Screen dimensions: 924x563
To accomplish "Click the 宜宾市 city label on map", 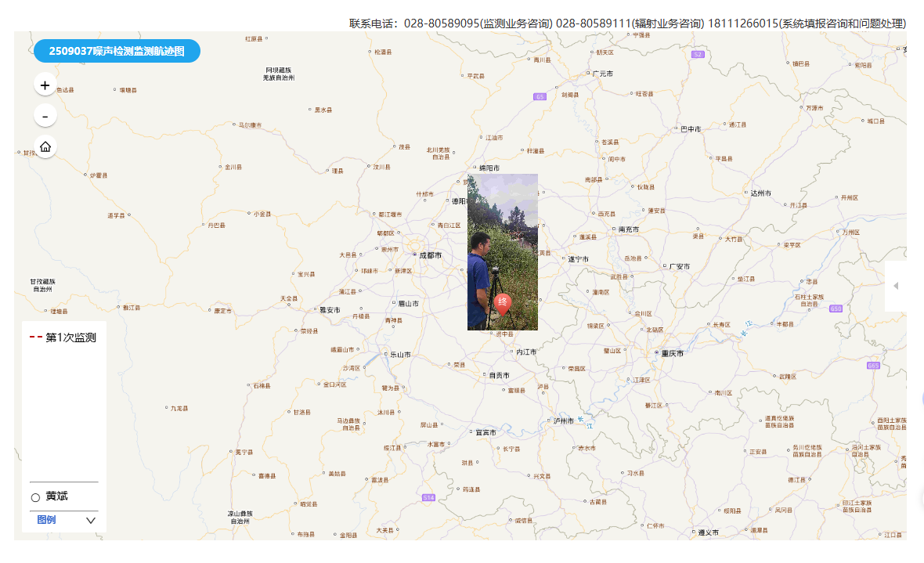I will (x=485, y=431).
